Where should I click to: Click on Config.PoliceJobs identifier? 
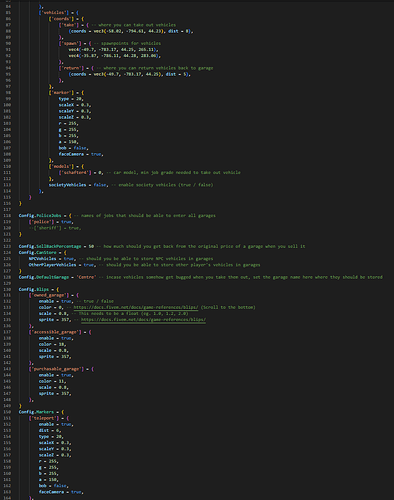coord(40,216)
